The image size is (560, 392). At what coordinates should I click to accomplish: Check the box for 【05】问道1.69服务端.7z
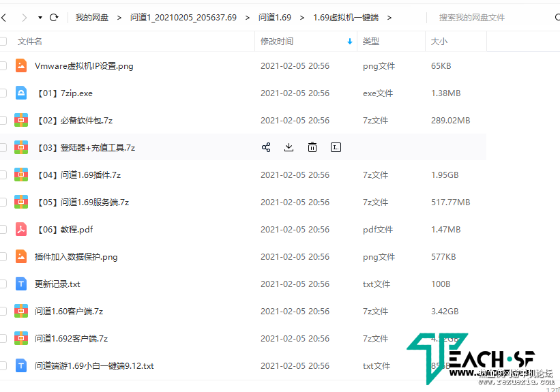pos(3,202)
